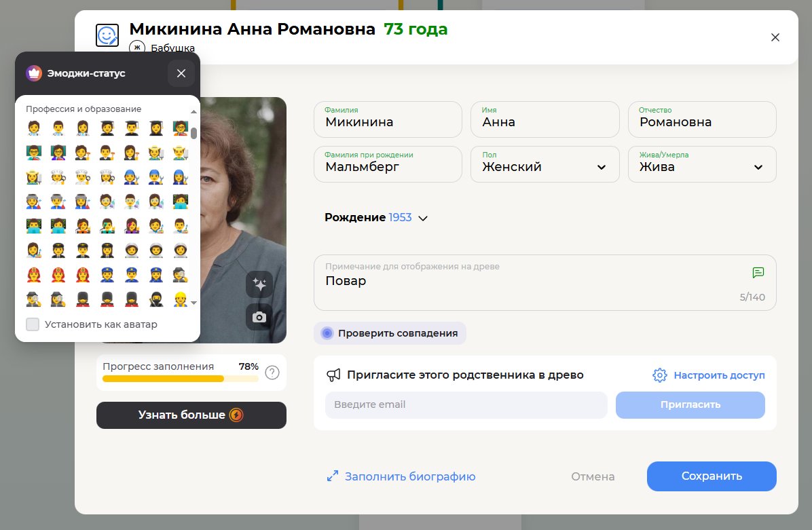The height and width of the screenshot is (530, 812).
Task: Click the sparkles enhance icon on the photo
Action: (259, 284)
